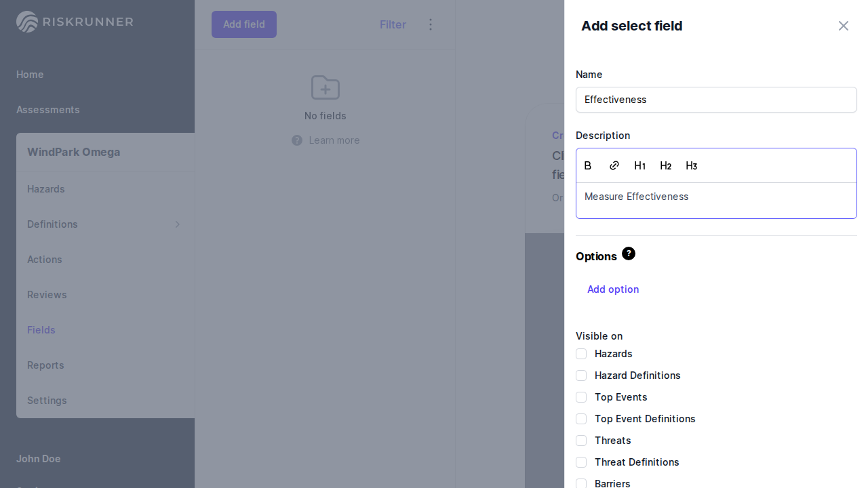This screenshot has width=868, height=488.
Task: Expand the Definitions submenu chevron
Action: [178, 224]
